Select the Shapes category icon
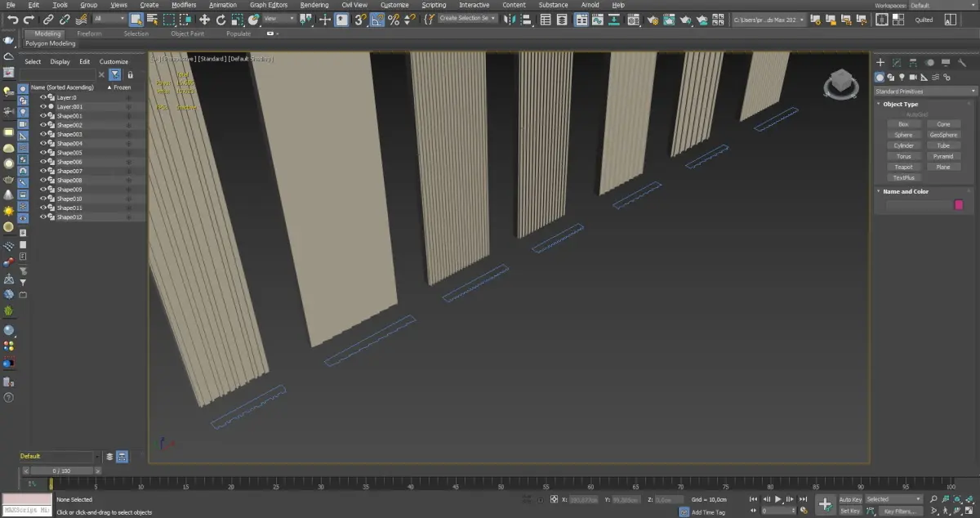 (891, 78)
